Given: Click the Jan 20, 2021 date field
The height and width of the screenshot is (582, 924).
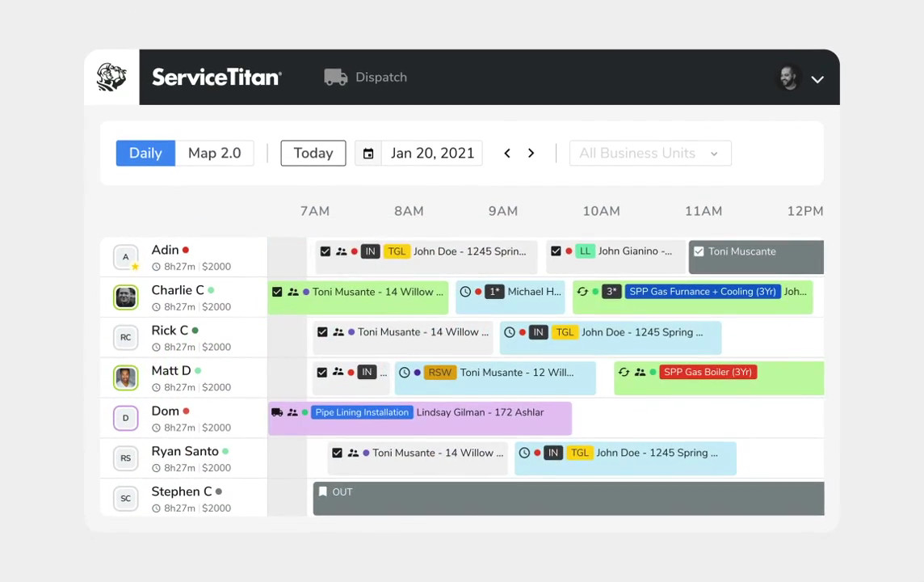Looking at the screenshot, I should [433, 154].
